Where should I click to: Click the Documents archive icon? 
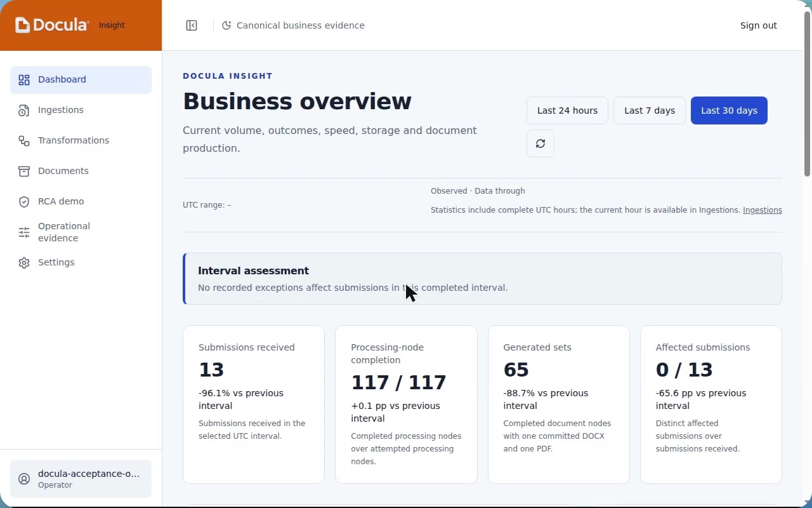(24, 171)
